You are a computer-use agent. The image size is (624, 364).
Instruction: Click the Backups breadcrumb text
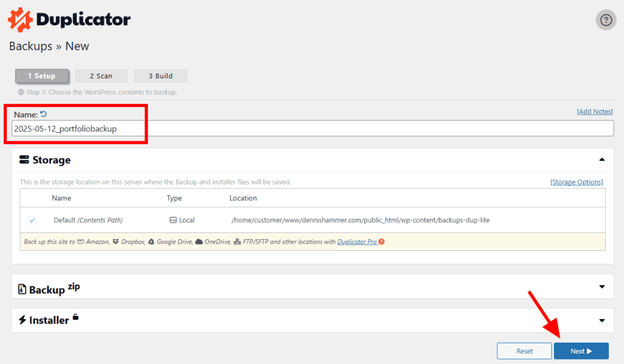(30, 46)
